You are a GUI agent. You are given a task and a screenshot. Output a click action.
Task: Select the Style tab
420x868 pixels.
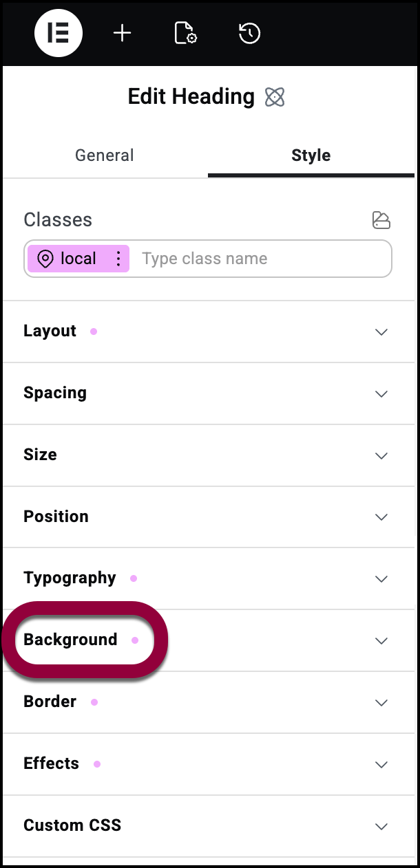tap(311, 155)
